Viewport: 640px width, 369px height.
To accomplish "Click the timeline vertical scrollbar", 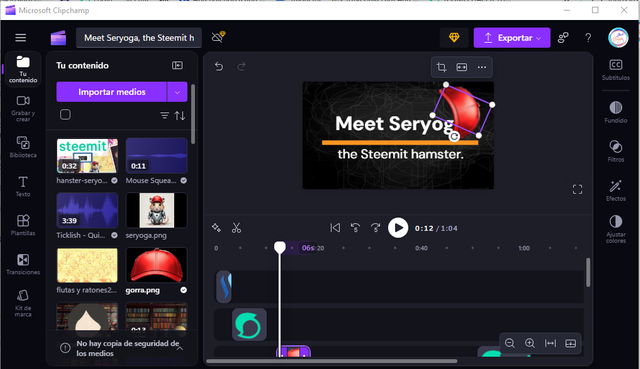I will 588,272.
